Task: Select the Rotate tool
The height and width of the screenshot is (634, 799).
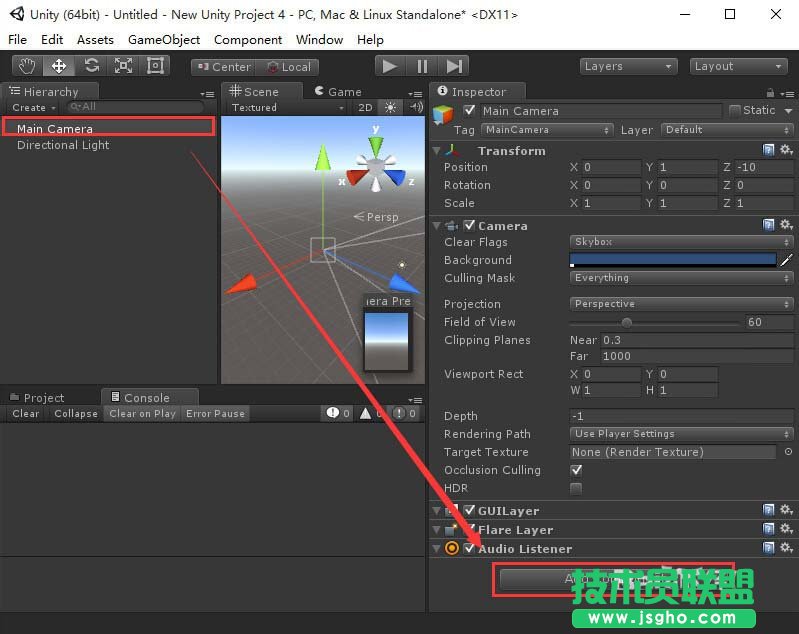Action: click(91, 66)
